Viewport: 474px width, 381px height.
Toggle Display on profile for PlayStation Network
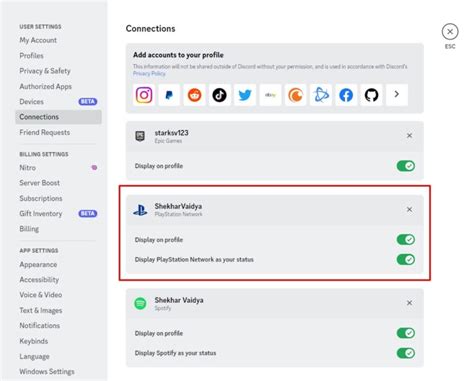pyautogui.click(x=406, y=239)
